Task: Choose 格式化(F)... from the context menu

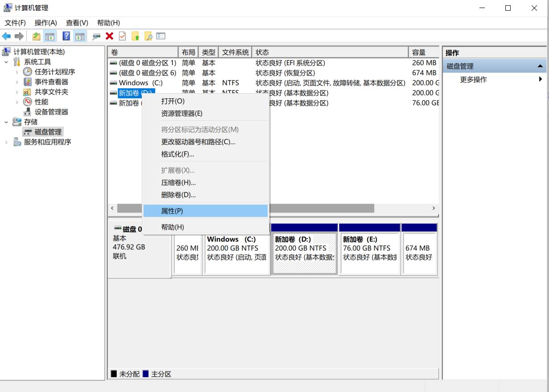Action: click(177, 154)
